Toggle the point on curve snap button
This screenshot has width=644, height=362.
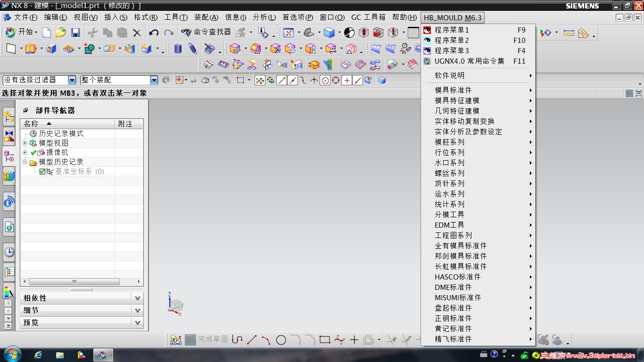pos(358,81)
